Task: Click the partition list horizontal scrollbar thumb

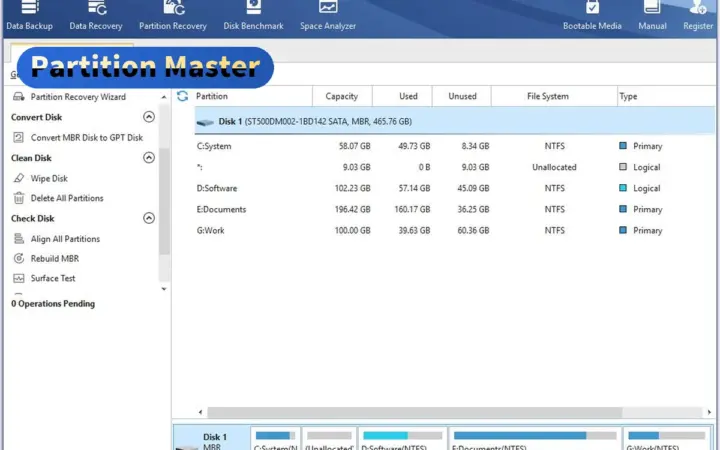Action: (x=415, y=412)
